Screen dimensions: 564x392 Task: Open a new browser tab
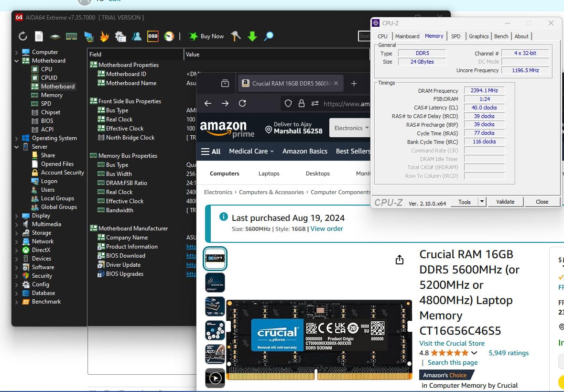(x=354, y=84)
